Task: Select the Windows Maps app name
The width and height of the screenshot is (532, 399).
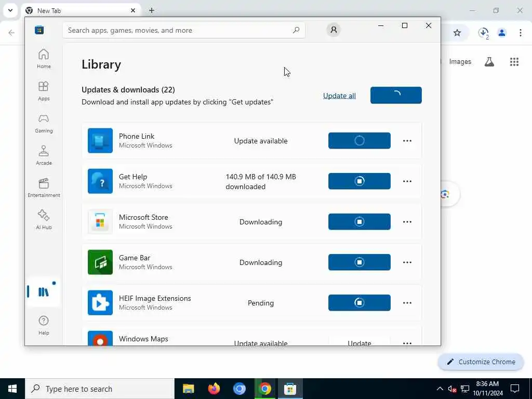Action: 143,339
